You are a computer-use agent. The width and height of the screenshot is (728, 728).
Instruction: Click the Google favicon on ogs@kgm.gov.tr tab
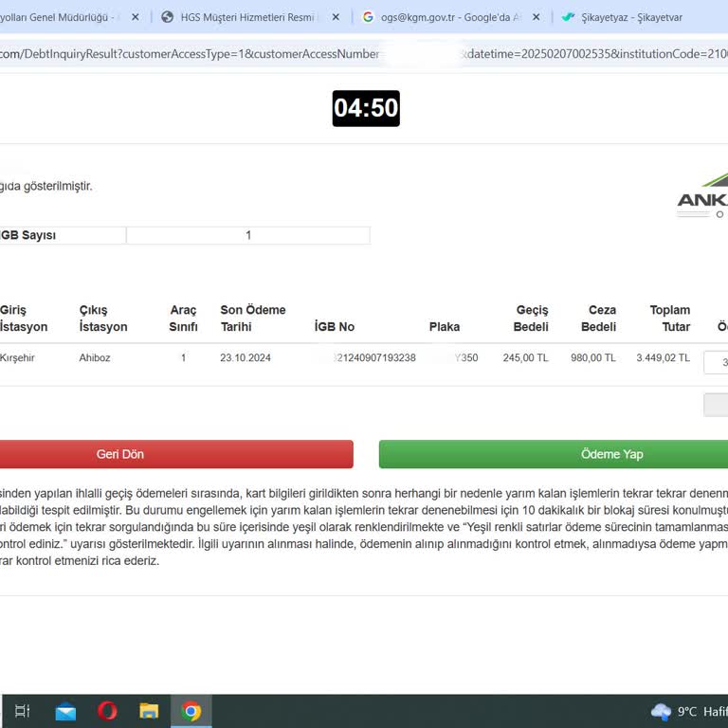(x=368, y=17)
